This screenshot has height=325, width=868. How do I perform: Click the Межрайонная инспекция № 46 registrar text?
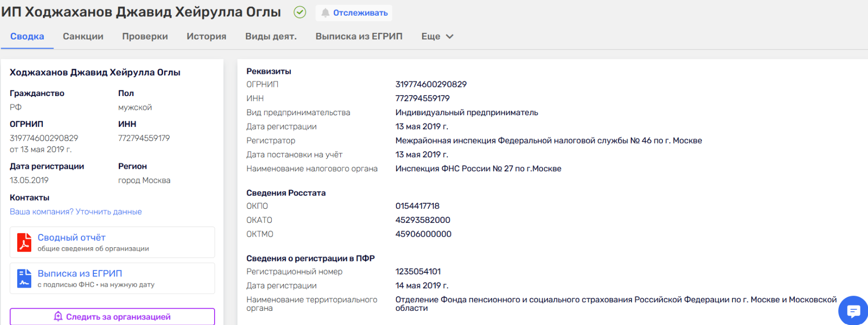(549, 141)
